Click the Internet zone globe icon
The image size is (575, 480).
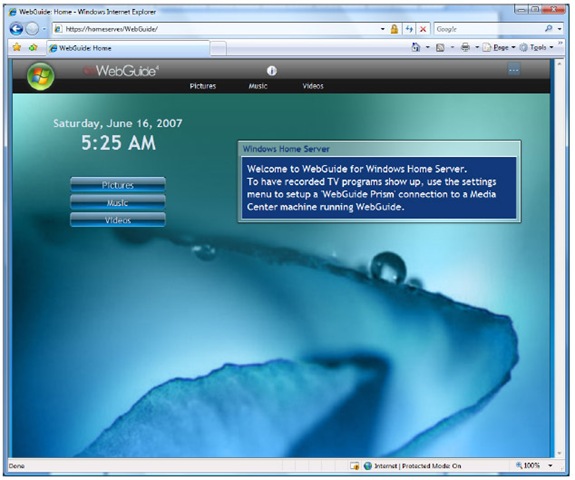(368, 466)
